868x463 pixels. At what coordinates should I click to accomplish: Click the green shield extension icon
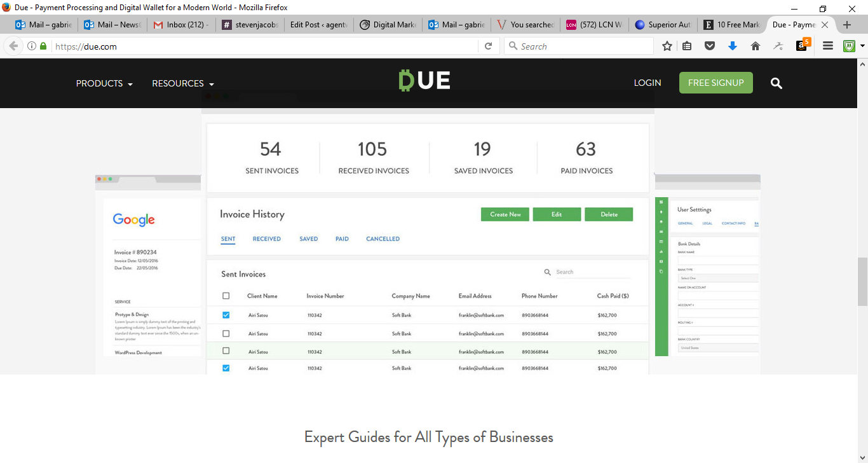(x=849, y=46)
